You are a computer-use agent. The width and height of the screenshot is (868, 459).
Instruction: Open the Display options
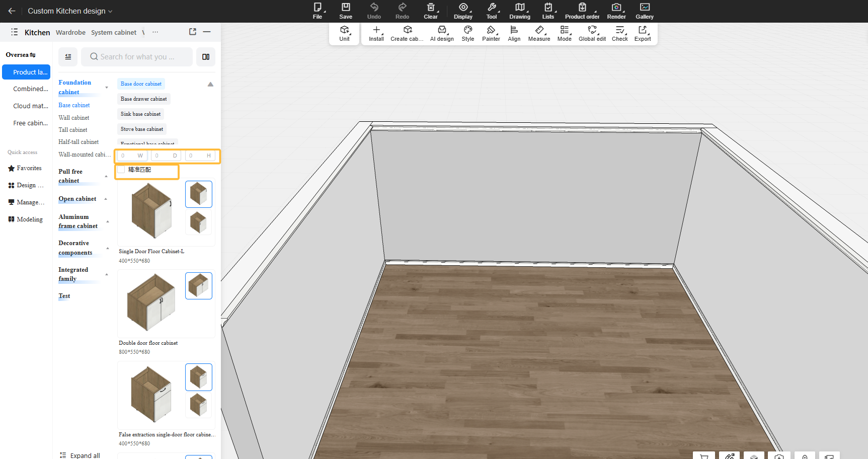coord(463,11)
